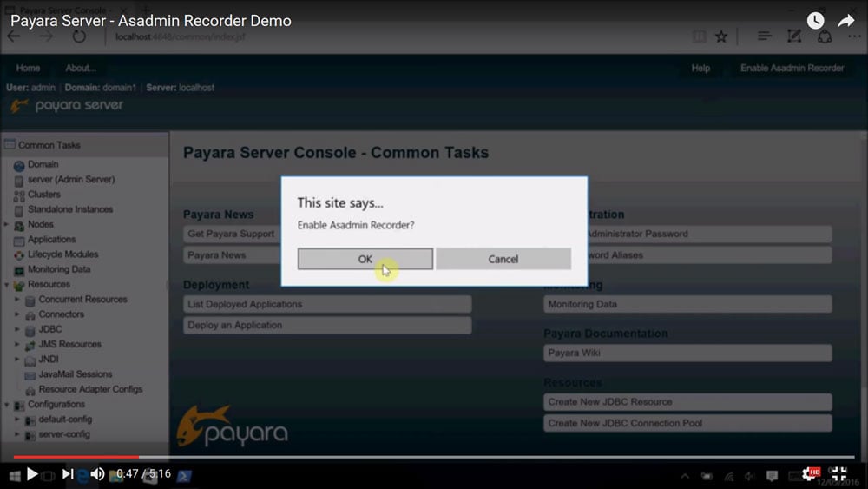Screen dimensions: 868x489
Task: Expand the default-config tree node
Action: click(x=17, y=420)
